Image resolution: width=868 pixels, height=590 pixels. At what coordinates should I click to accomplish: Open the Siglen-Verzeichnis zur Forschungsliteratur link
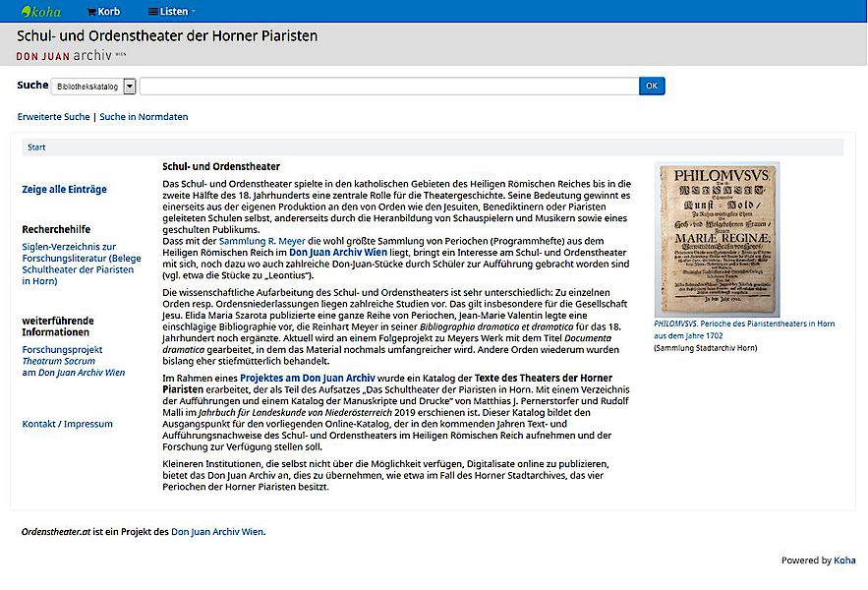point(82,264)
